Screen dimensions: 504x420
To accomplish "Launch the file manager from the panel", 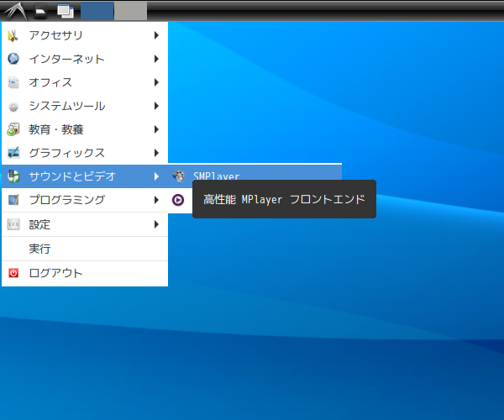I will click(40, 11).
